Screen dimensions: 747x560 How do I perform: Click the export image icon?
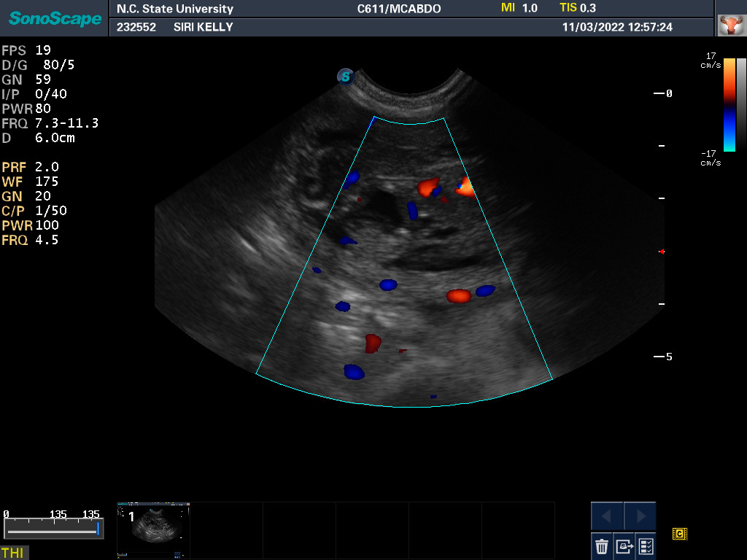coord(624,545)
